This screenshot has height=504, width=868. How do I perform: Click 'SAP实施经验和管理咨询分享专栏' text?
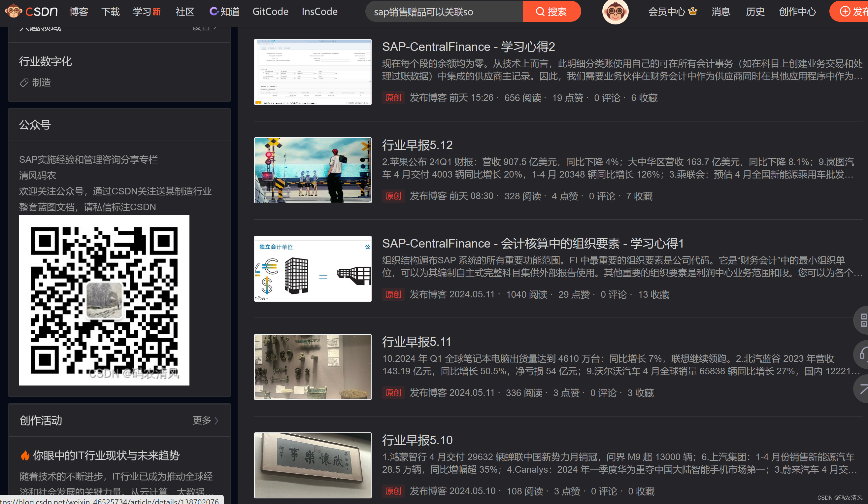88,159
